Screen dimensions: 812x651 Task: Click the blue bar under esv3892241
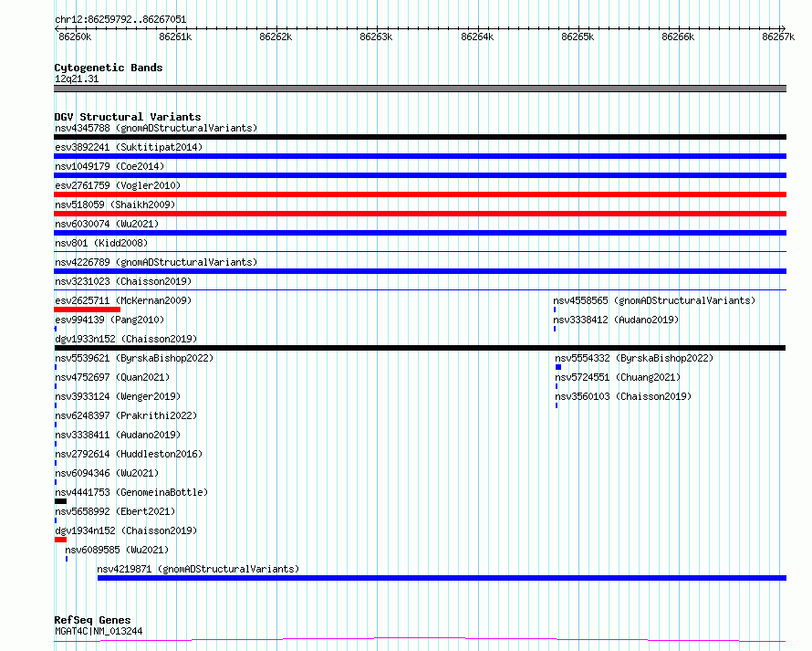click(x=420, y=156)
